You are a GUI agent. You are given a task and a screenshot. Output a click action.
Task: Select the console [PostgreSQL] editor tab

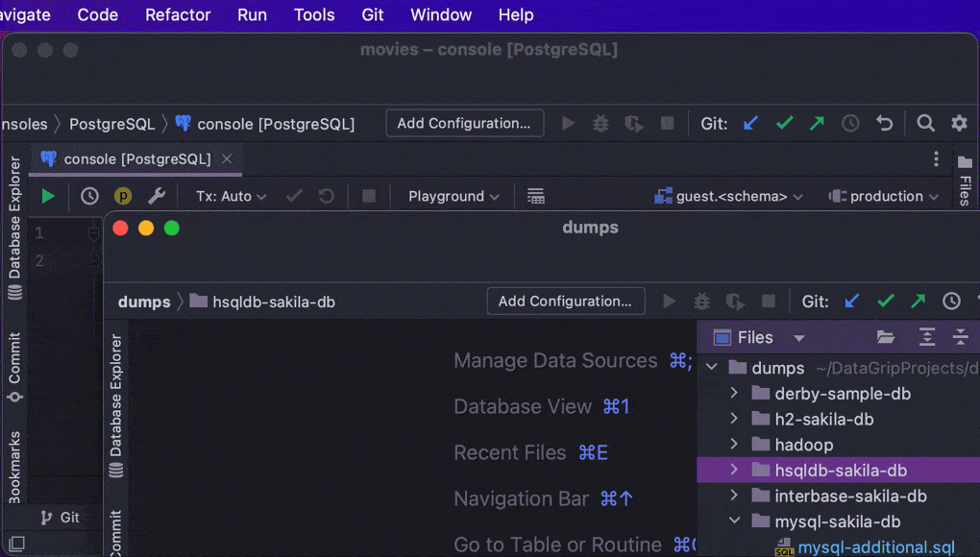pos(136,158)
